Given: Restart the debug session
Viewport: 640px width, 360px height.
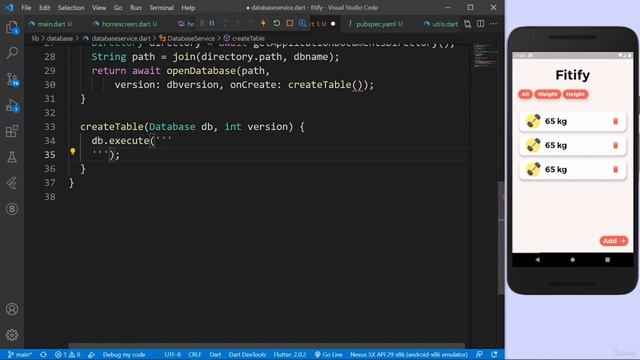Looking at the screenshot, I should [277, 24].
